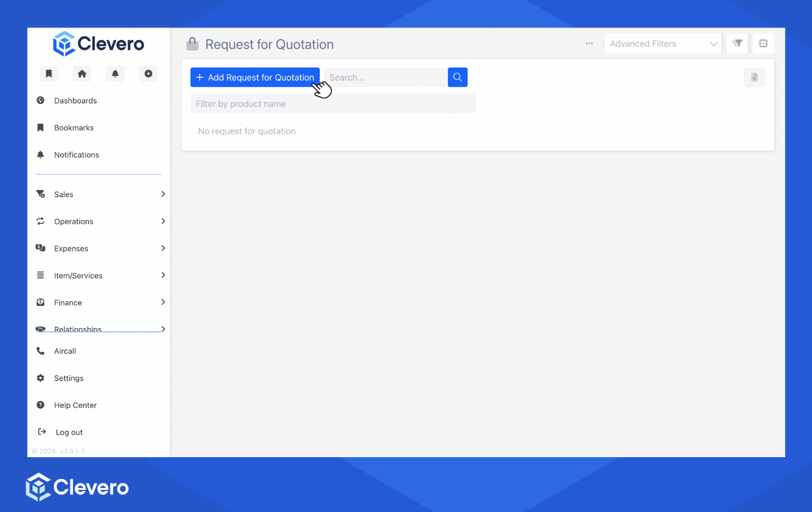Log out of Clevero

69,432
